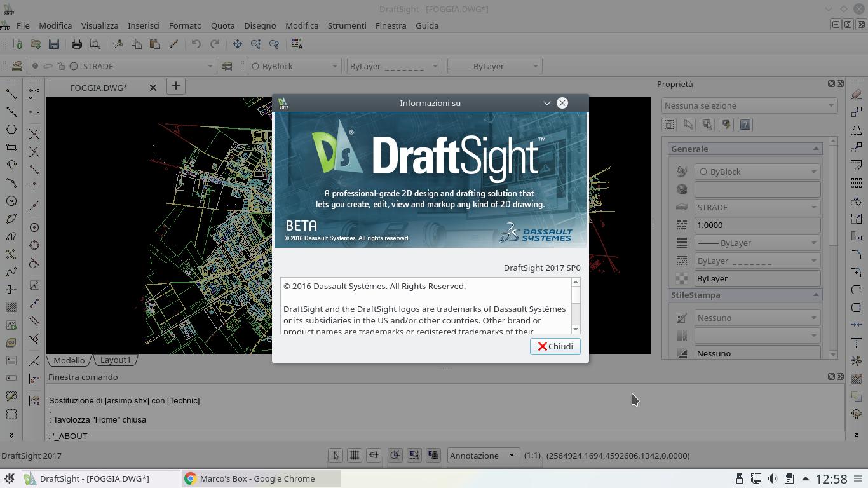This screenshot has height=488, width=868.
Task: Click the command line input '_ABOUT
Action: coord(446,436)
